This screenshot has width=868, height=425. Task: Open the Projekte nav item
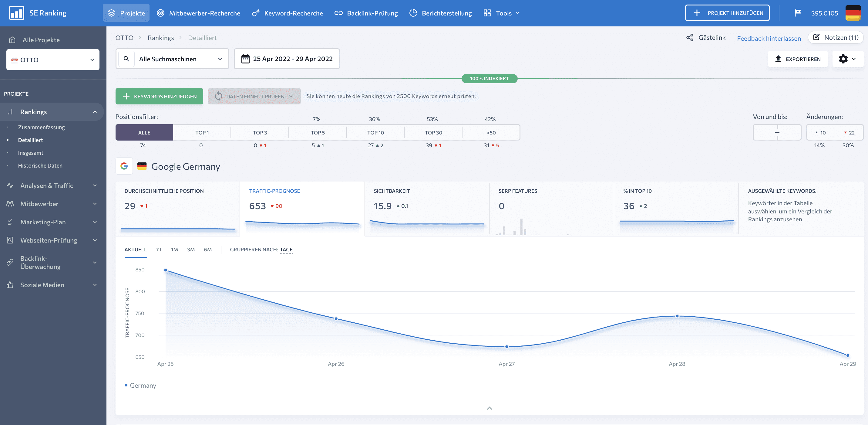point(126,13)
